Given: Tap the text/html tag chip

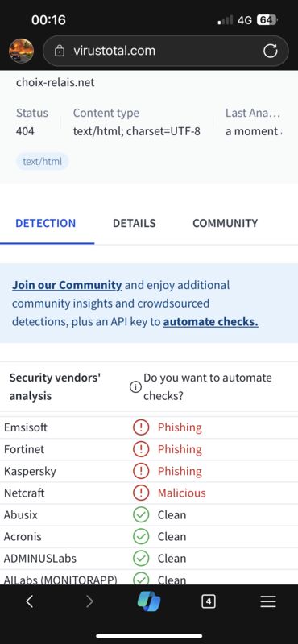Looking at the screenshot, I should point(43,162).
